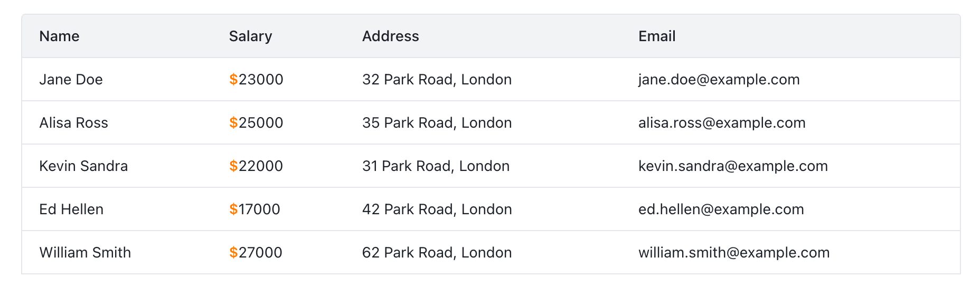Viewport: 980px width, 286px height.
Task: Click the 32 Park Road, London address
Action: [x=437, y=79]
